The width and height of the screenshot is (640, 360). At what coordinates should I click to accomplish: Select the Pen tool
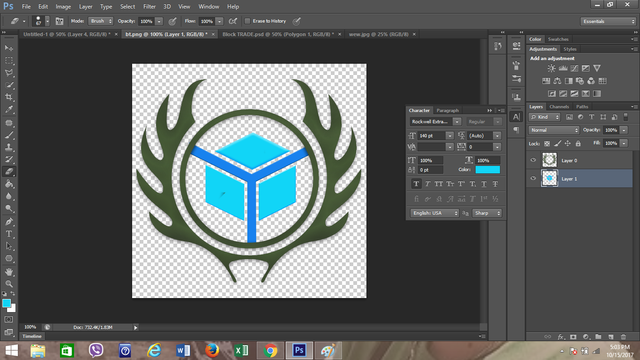click(x=9, y=222)
